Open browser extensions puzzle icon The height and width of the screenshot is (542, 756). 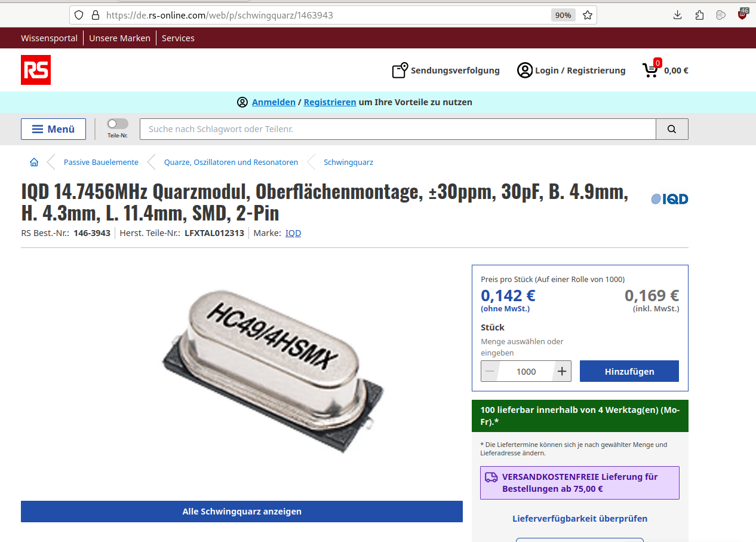point(699,15)
